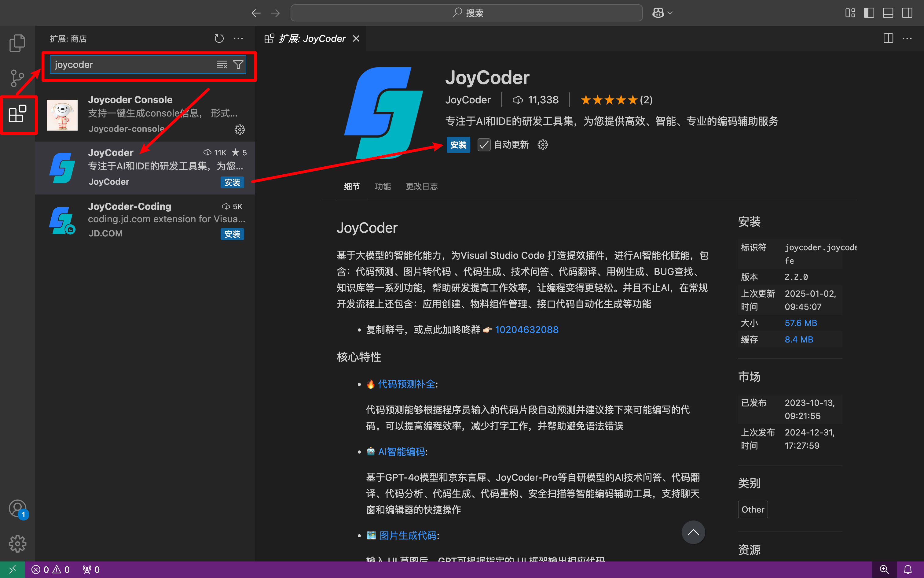The height and width of the screenshot is (578, 924).
Task: Open the remote window indicator
Action: coord(13,569)
